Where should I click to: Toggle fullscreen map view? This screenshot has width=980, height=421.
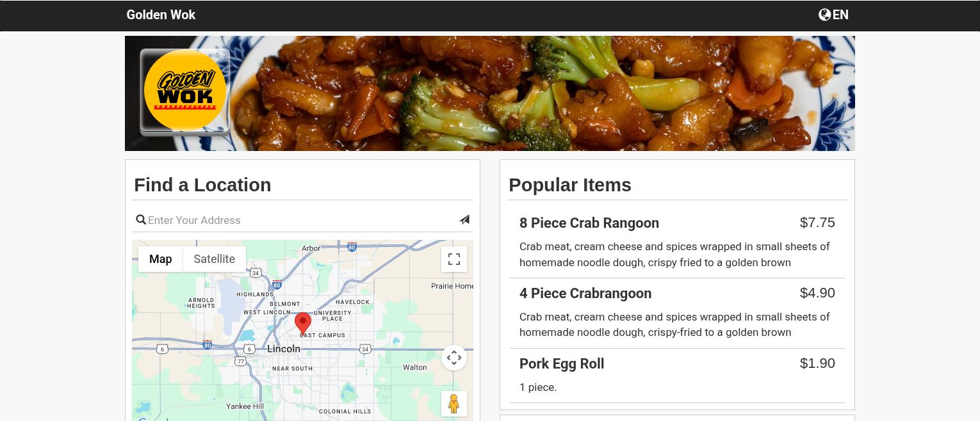click(x=454, y=259)
